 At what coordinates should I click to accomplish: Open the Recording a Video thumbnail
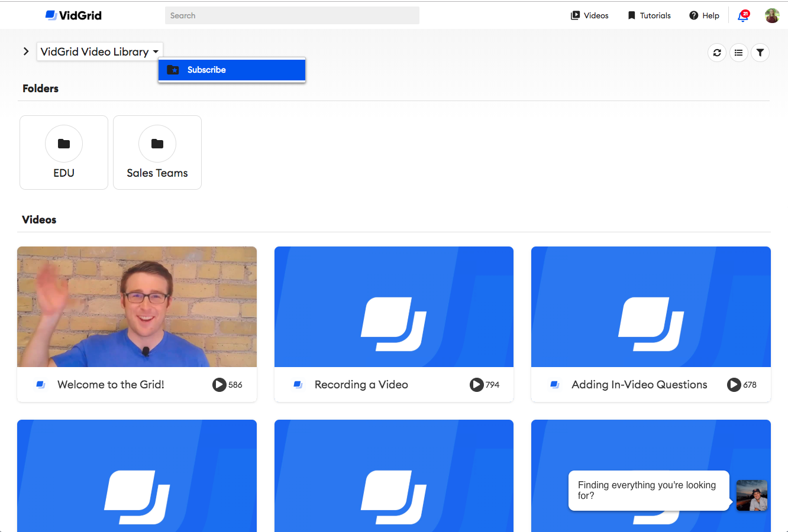tap(394, 307)
